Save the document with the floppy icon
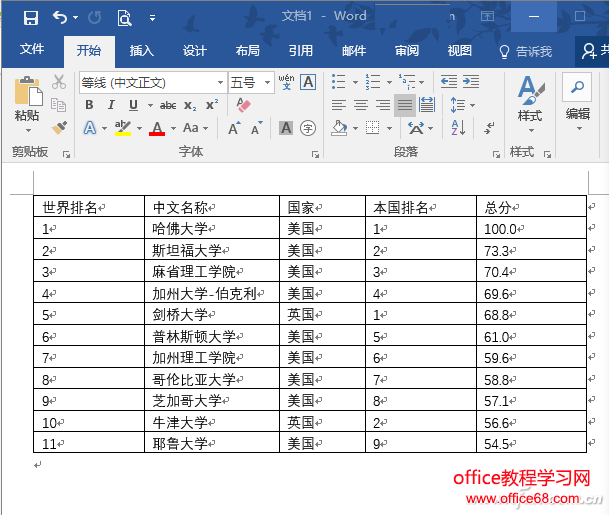The height and width of the screenshot is (515, 609). 31,17
